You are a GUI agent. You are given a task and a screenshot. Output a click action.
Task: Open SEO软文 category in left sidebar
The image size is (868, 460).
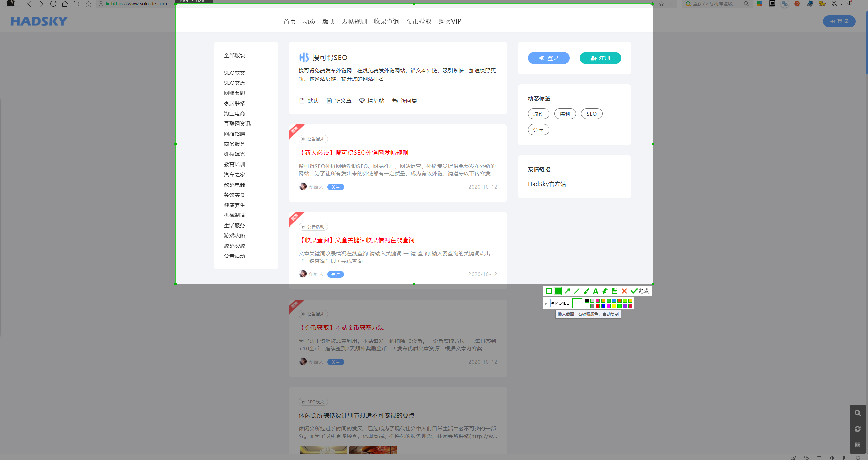point(234,73)
